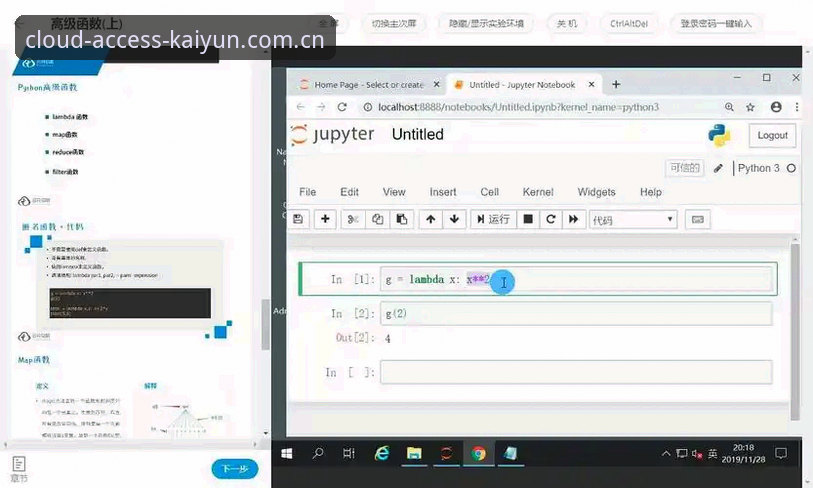Switch to the Untitled - Jupyter Notebook tab
813x488 pixels.
tap(522, 85)
